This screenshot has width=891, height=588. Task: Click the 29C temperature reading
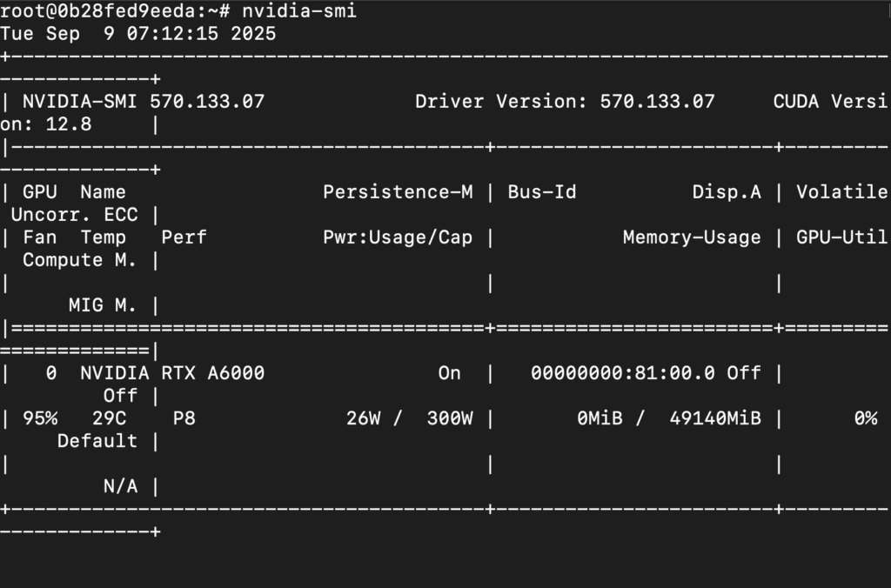click(109, 418)
